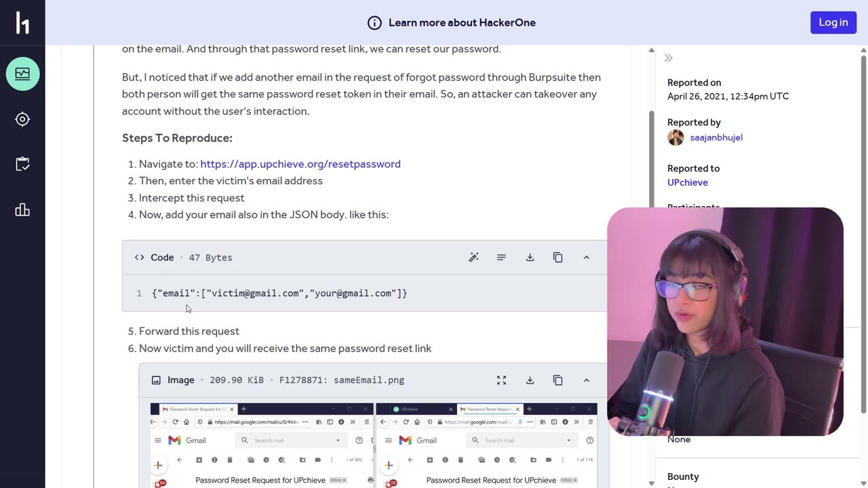Open sameEmail.png image in fullscreen
This screenshot has height=488, width=868.
[x=502, y=380]
